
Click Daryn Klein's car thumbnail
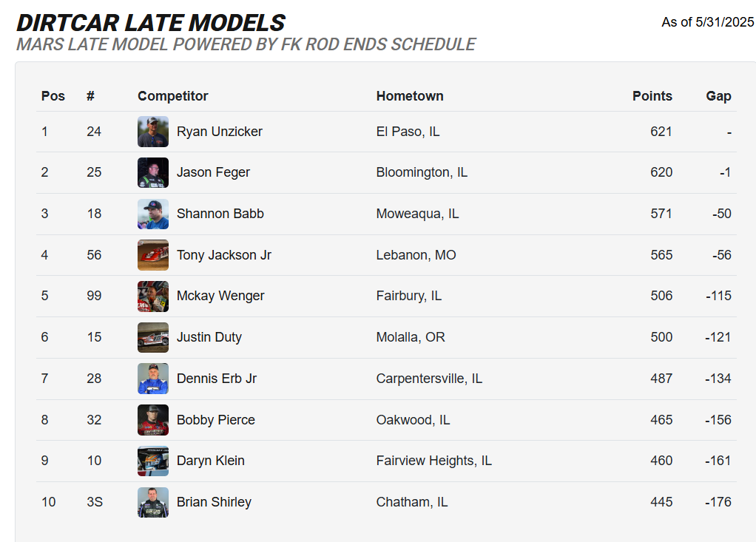pos(153,461)
